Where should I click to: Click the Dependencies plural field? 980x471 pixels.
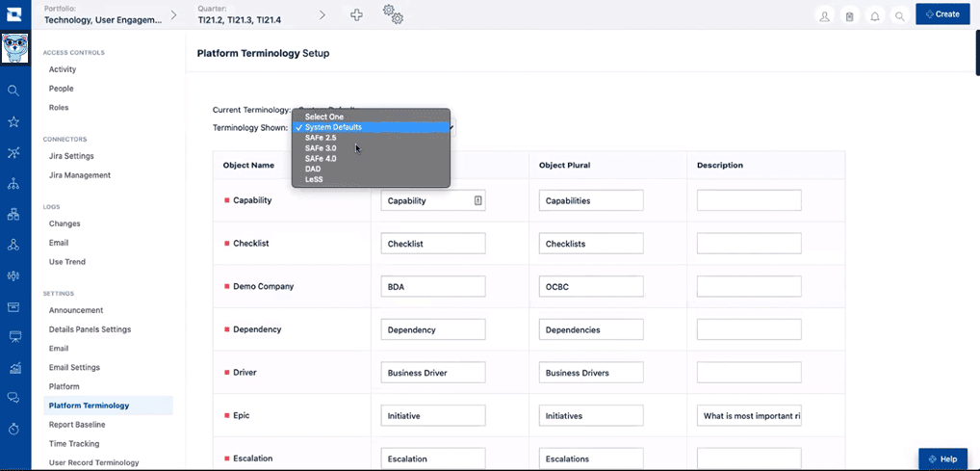coord(591,329)
